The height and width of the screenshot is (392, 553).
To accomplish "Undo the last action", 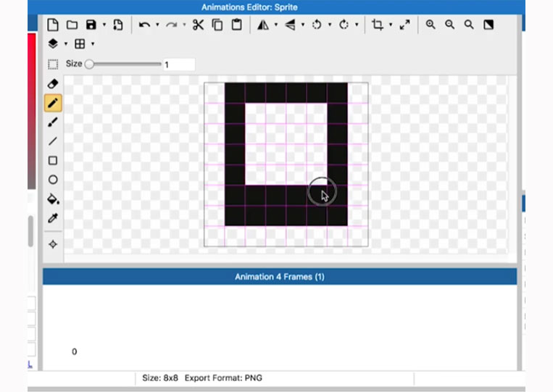I will (144, 25).
